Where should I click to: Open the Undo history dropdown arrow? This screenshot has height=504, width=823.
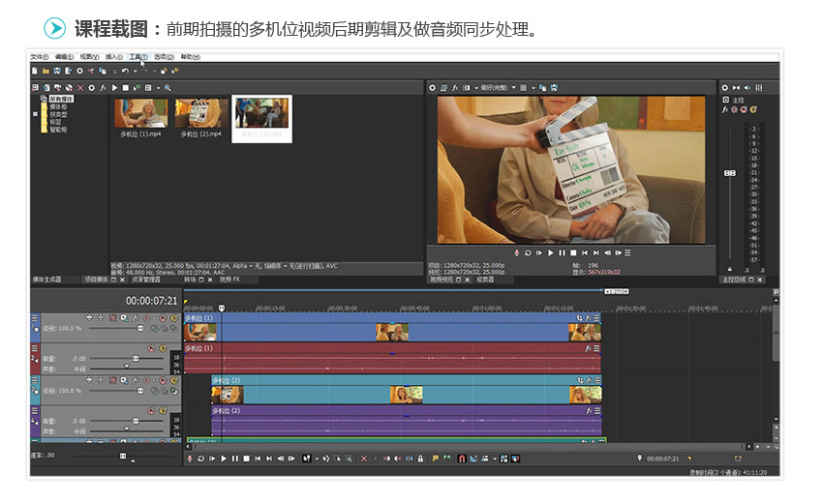pos(135,71)
